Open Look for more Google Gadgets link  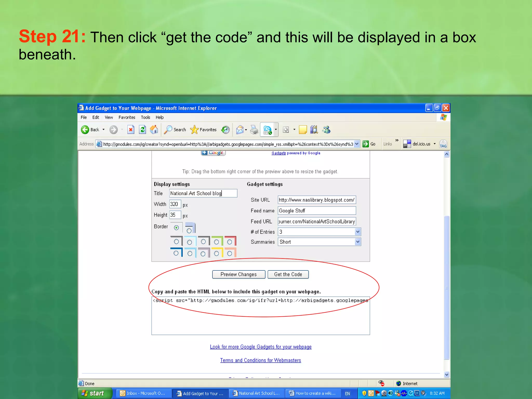261,347
